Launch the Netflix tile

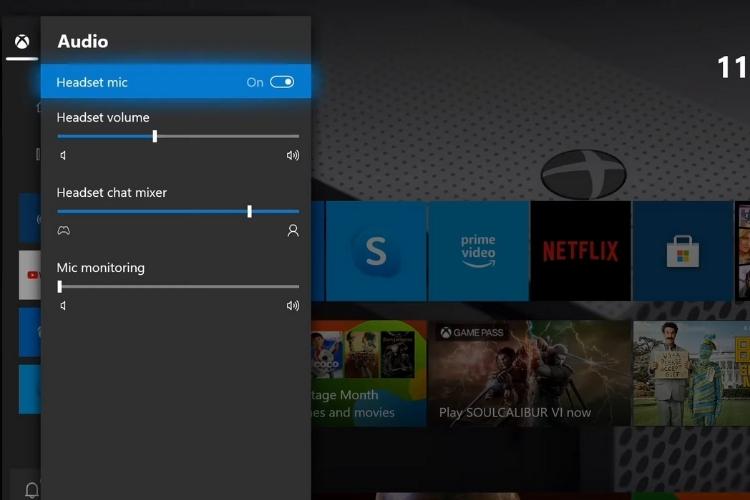click(580, 251)
